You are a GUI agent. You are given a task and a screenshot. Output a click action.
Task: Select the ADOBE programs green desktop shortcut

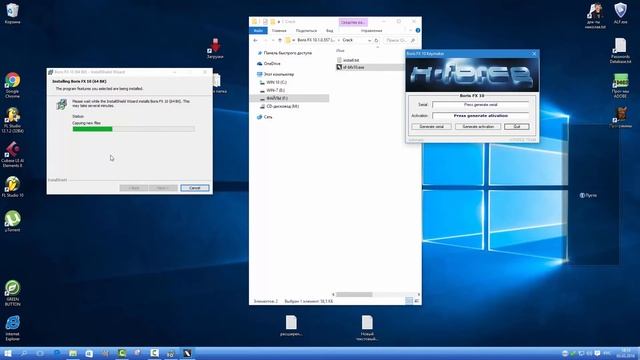tap(620, 86)
